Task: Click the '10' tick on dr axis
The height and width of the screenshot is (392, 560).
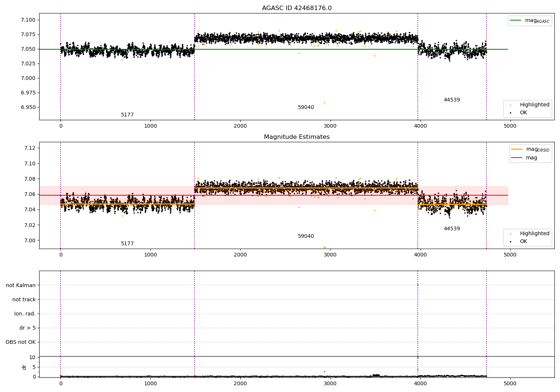Action: click(x=32, y=358)
